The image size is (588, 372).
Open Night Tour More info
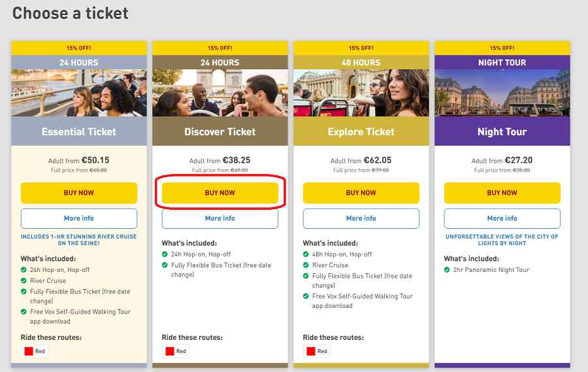click(502, 218)
